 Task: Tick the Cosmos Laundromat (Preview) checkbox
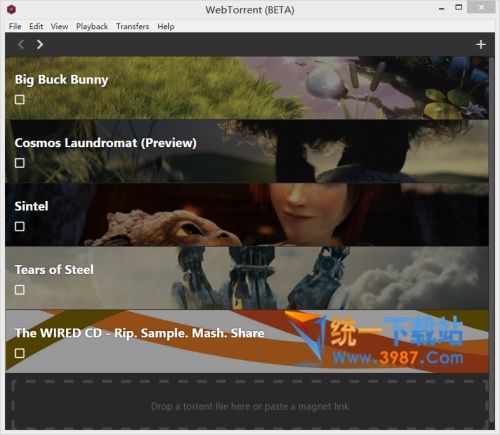(x=20, y=163)
